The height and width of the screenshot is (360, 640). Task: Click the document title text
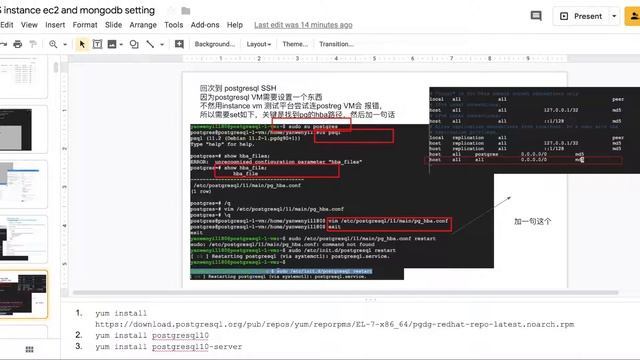[78, 10]
